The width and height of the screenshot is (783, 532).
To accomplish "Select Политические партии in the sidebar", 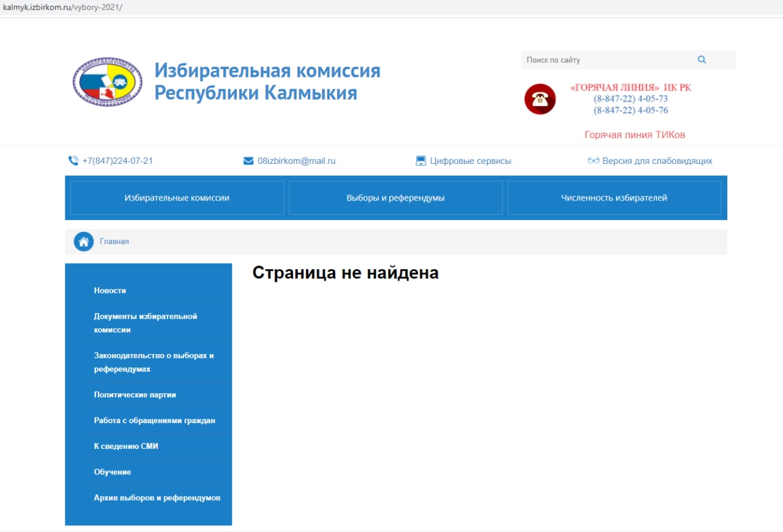I will 135,394.
